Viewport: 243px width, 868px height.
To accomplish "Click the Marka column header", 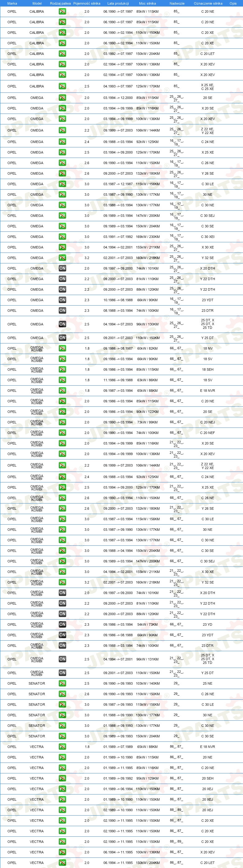I will pyautogui.click(x=12, y=3).
